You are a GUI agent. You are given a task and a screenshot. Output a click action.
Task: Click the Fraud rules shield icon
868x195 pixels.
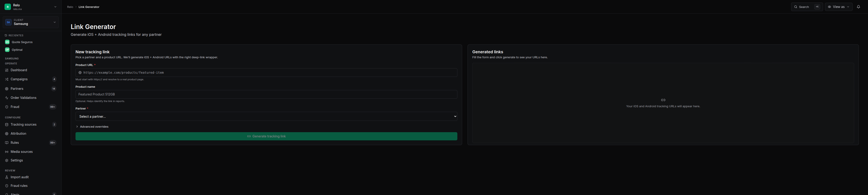coord(7,186)
